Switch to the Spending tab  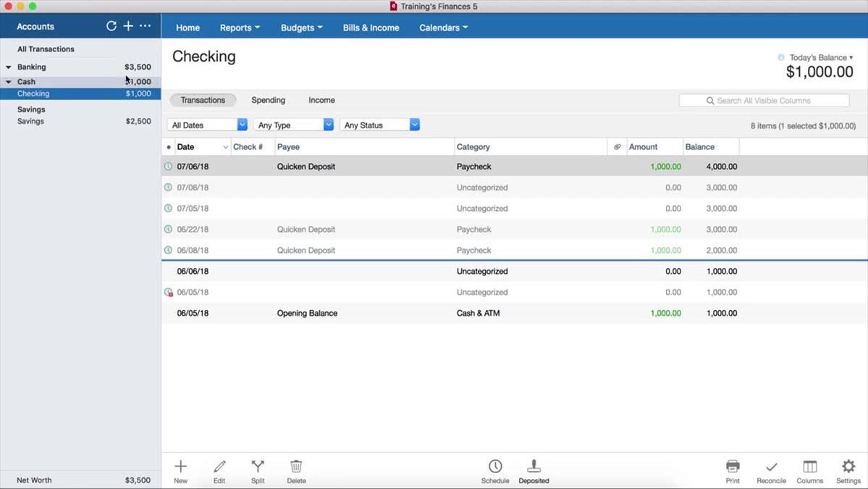click(268, 100)
